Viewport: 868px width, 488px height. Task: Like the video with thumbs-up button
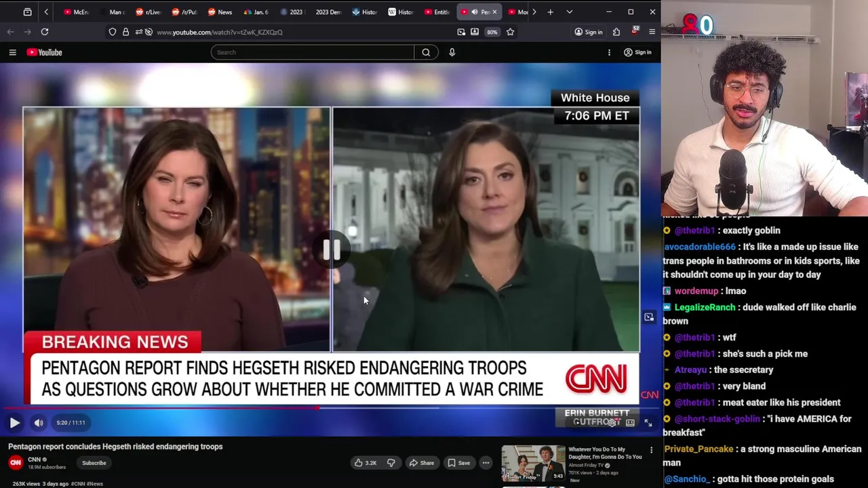366,463
